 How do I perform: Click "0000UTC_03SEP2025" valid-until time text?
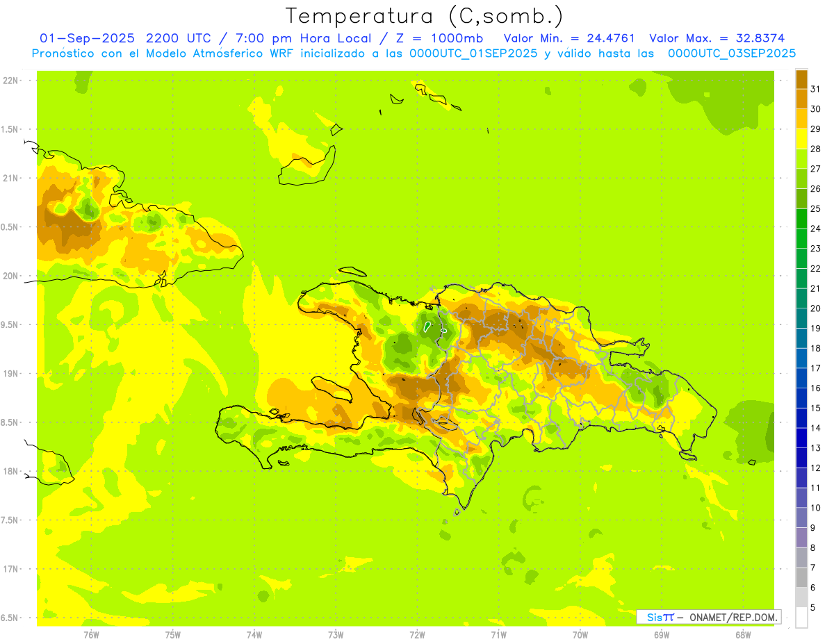pos(732,53)
